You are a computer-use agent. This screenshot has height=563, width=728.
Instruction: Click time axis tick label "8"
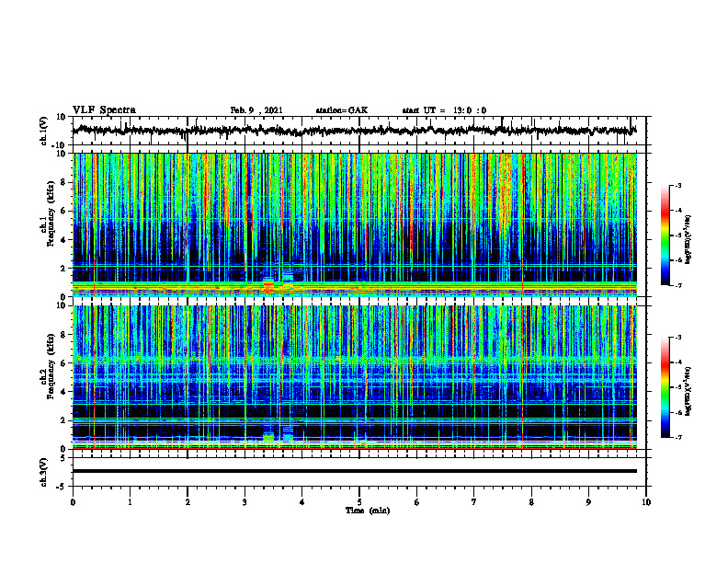pos(531,502)
